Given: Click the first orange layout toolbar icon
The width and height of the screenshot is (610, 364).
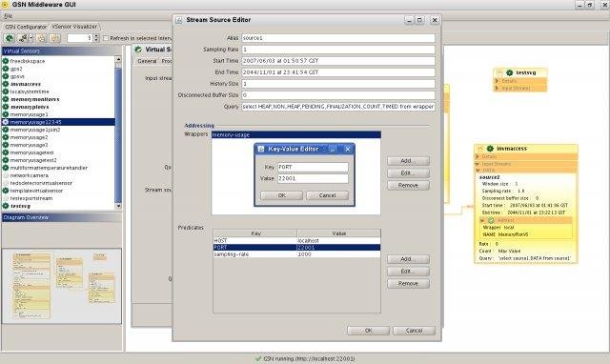Looking at the screenshot, I should (41, 38).
